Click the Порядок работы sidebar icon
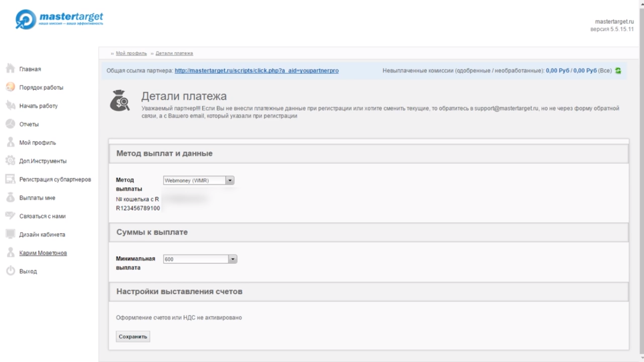Viewport: 644px width, 362px height. click(10, 87)
